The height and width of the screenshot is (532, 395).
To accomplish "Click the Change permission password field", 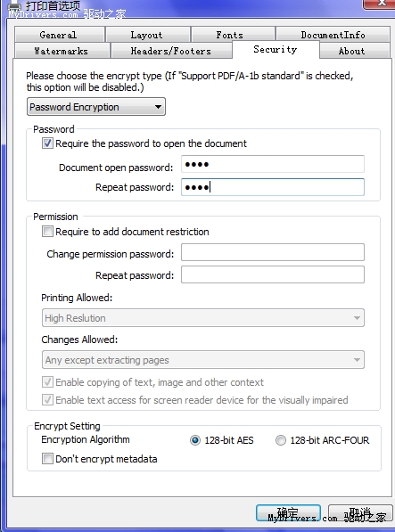I will [273, 252].
